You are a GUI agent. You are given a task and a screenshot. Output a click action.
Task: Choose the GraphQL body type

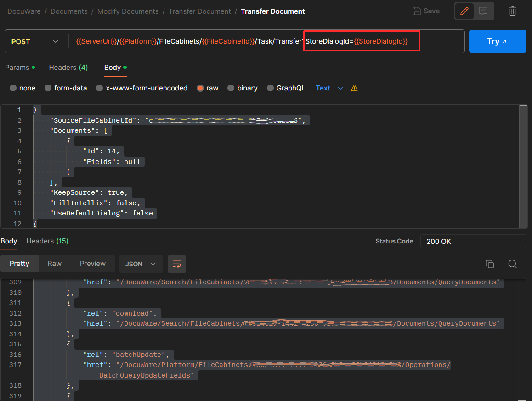[x=270, y=88]
